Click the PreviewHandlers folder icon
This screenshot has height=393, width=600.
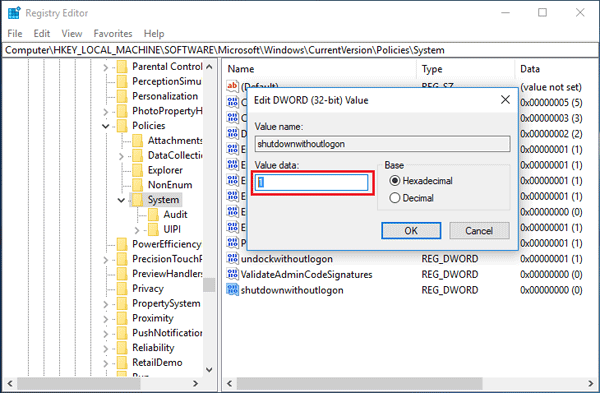(x=122, y=274)
